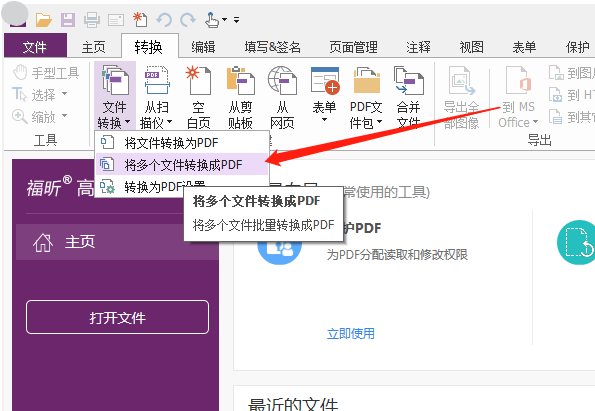Expand the 到 MS Office dropdown arrow
The height and width of the screenshot is (411, 595).
point(535,122)
